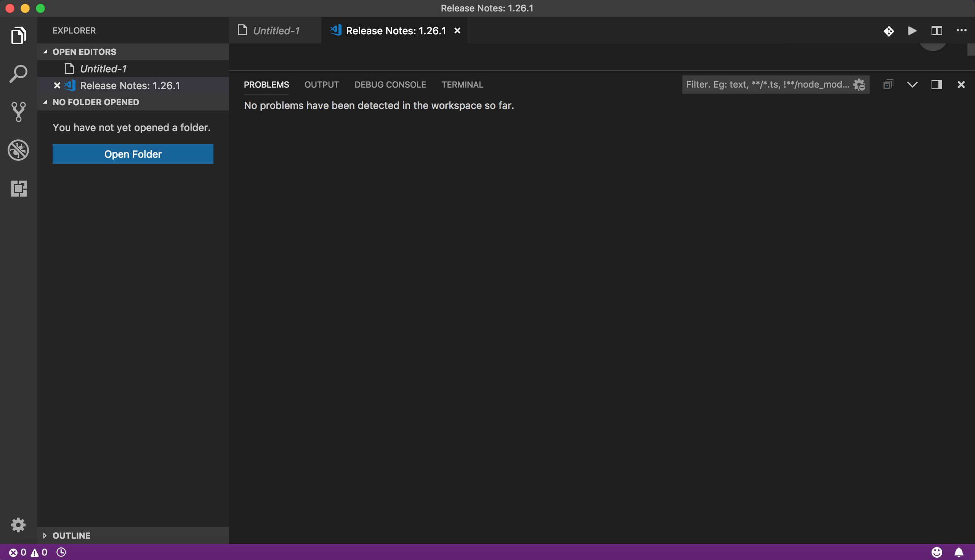Image resolution: width=975 pixels, height=560 pixels.
Task: Toggle the excluded files filter gear icon
Action: 859,85
